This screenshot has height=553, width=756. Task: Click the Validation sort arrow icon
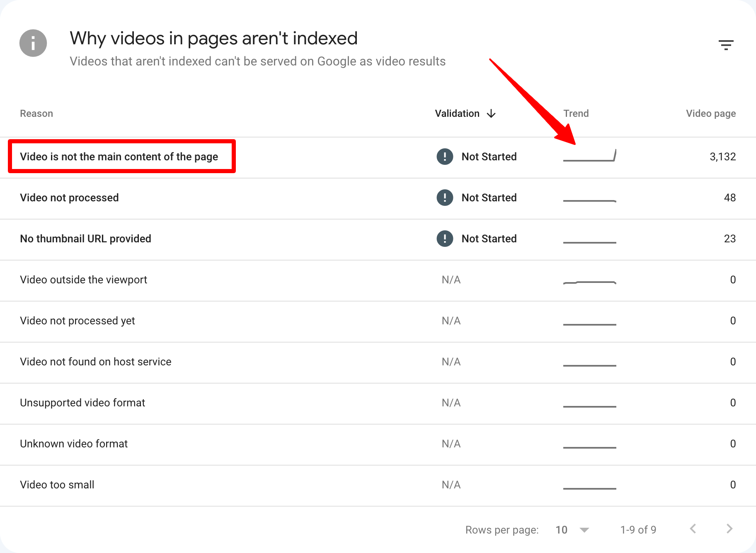pos(491,113)
